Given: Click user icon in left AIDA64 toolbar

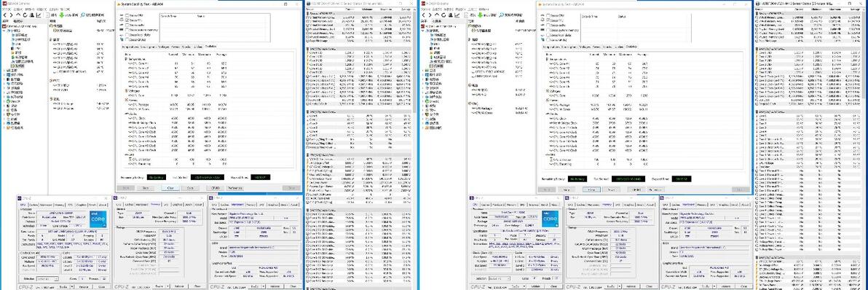Looking at the screenshot, I should pyautogui.click(x=31, y=15).
